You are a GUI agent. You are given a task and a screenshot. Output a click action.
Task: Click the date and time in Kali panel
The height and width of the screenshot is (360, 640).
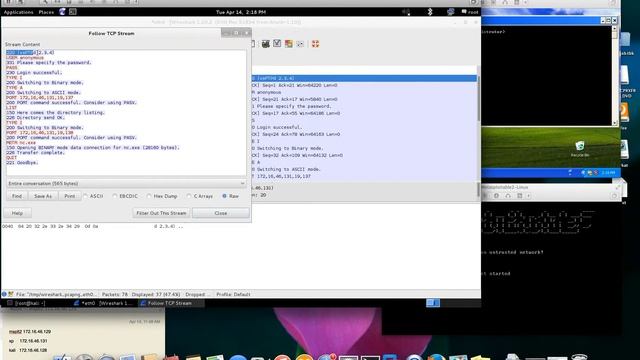pyautogui.click(x=241, y=12)
